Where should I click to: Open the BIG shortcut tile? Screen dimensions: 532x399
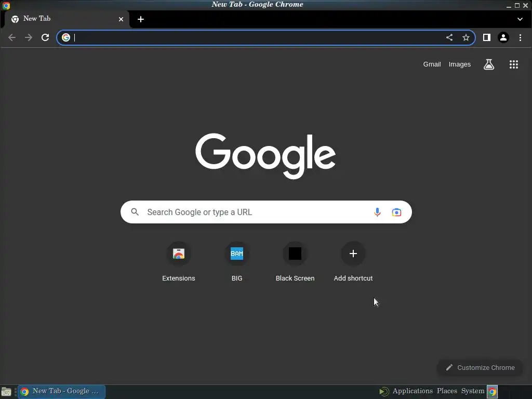(237, 262)
